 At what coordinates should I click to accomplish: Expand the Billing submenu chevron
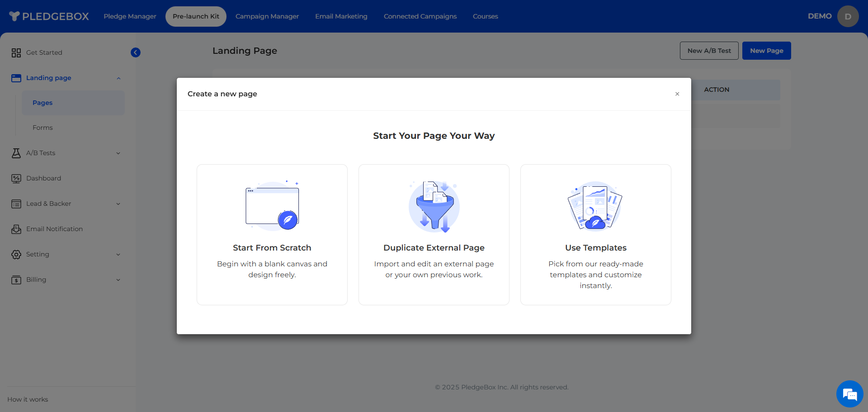118,280
